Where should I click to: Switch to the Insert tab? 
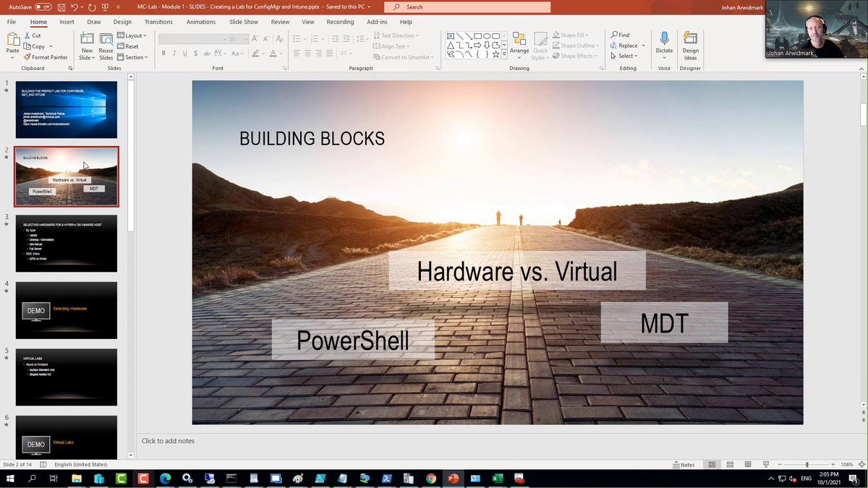click(67, 22)
